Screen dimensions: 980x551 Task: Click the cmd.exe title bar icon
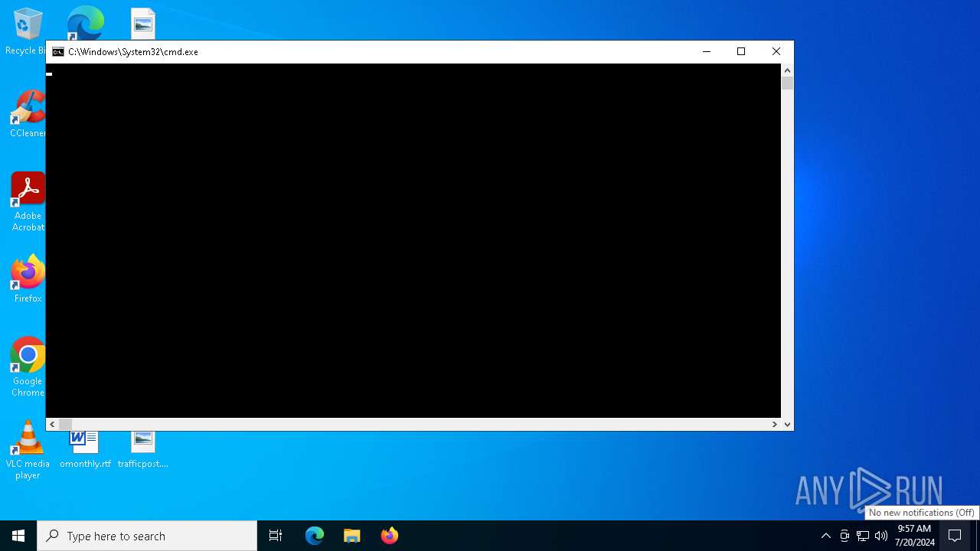pos(58,52)
